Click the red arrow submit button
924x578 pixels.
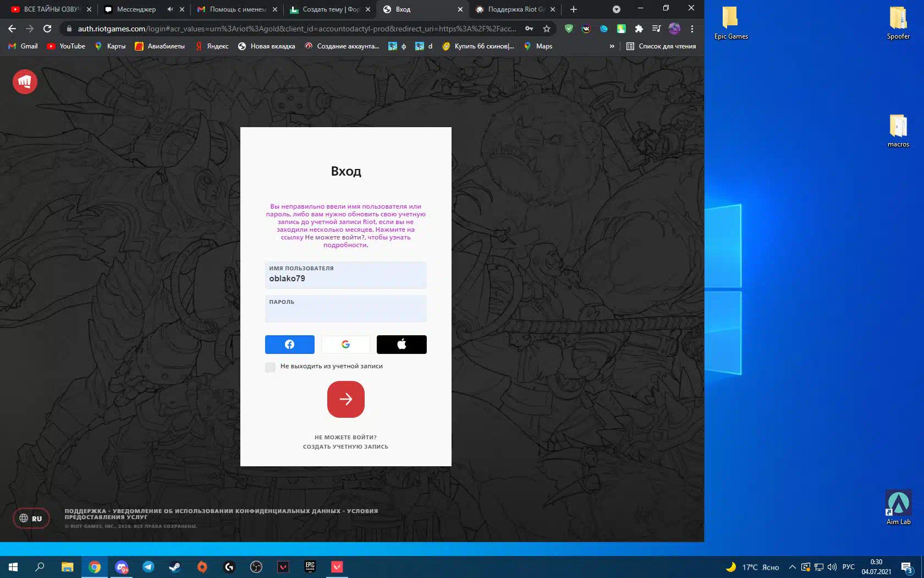pyautogui.click(x=345, y=399)
